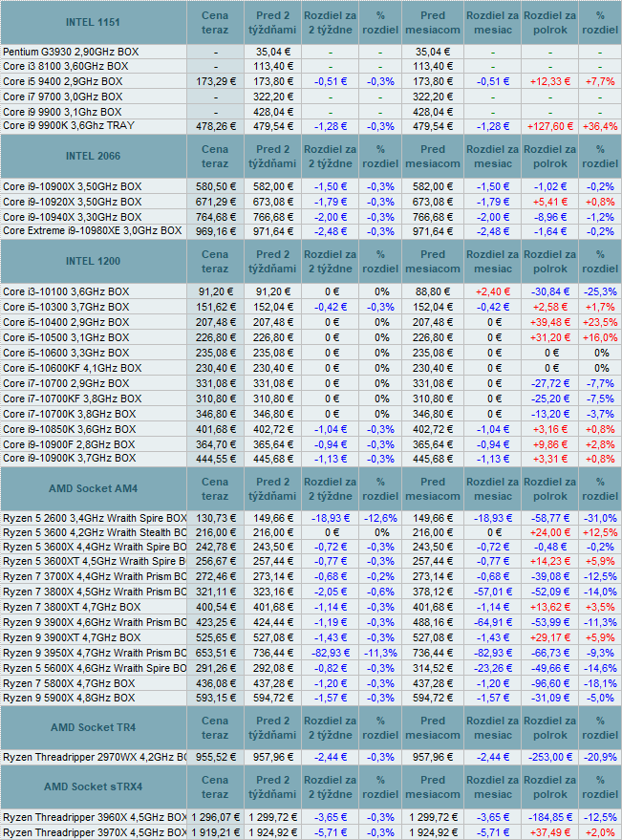The height and width of the screenshot is (840, 622).
Task: Click Ryzen 9 3950X 4,7GHz Wraith Prism
Action: [95, 653]
